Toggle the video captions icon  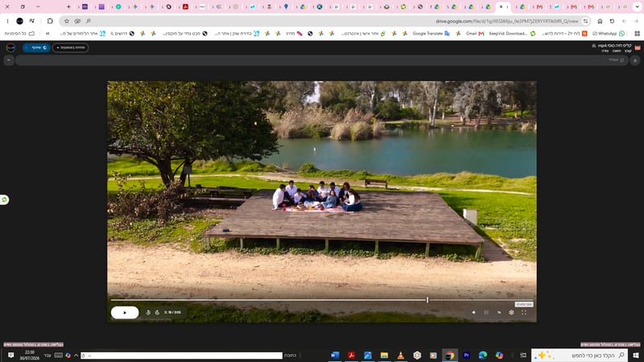coord(486,313)
